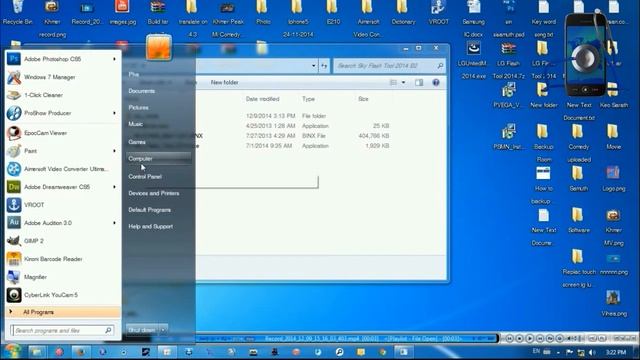640x360 pixels.
Task: Open Pictures from Start menu
Action: (138, 107)
